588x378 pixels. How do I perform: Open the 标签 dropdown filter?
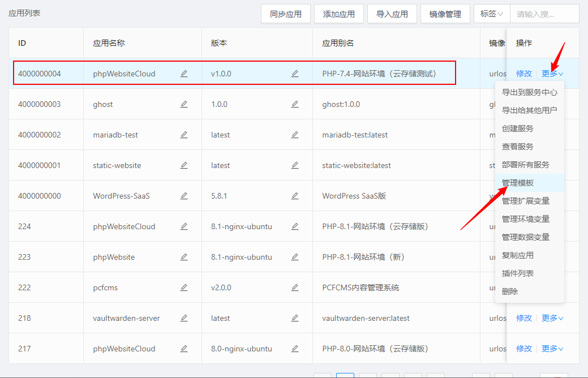[x=491, y=14]
